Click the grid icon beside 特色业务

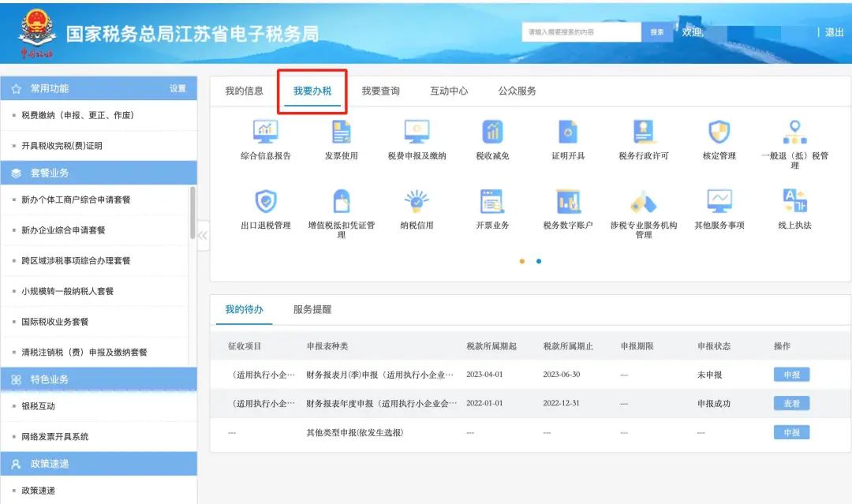pos(16,379)
